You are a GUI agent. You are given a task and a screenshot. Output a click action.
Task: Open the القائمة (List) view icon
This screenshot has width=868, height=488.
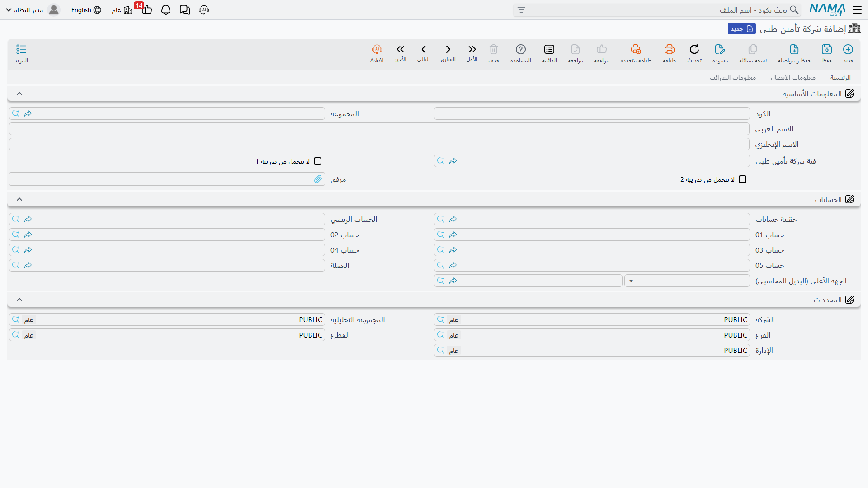click(x=549, y=49)
